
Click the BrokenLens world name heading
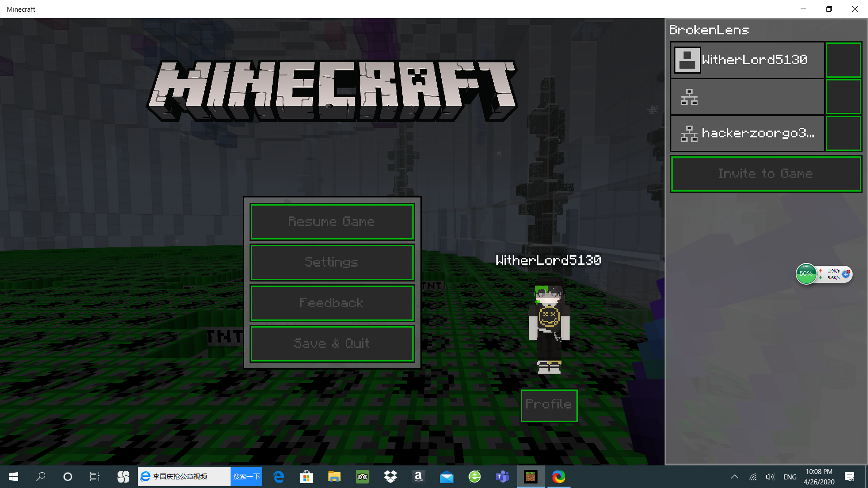click(x=709, y=30)
